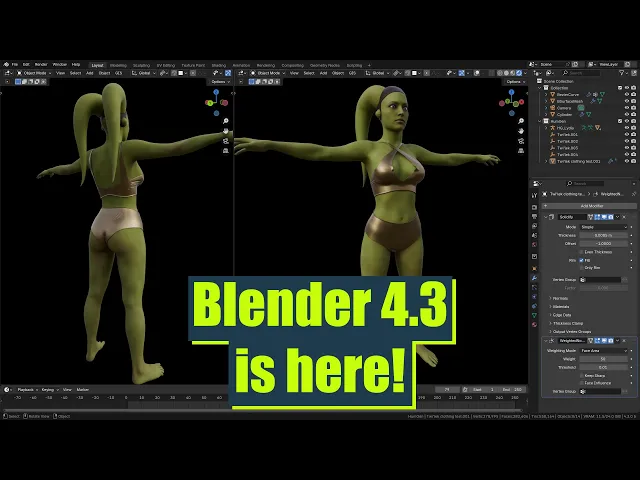Open the Particles properties tab icon
This screenshot has width=640, height=480.
pos(534,287)
